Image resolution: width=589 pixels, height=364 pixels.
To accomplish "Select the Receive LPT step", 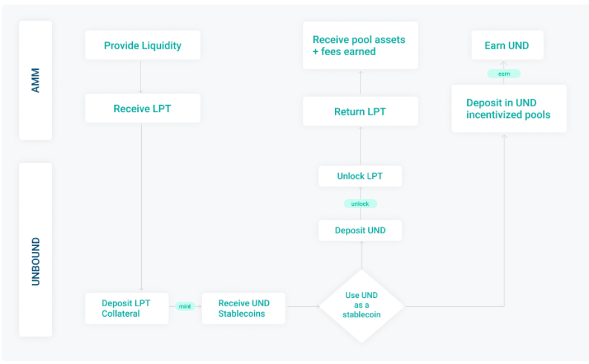I will click(142, 109).
